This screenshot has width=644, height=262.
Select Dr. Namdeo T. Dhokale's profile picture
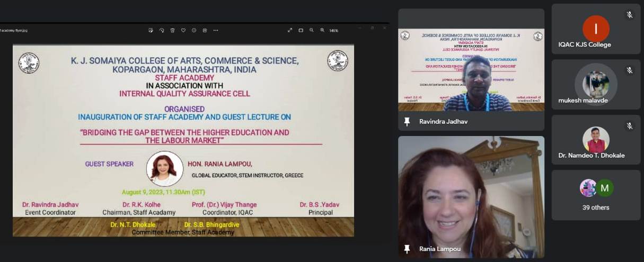click(x=596, y=140)
